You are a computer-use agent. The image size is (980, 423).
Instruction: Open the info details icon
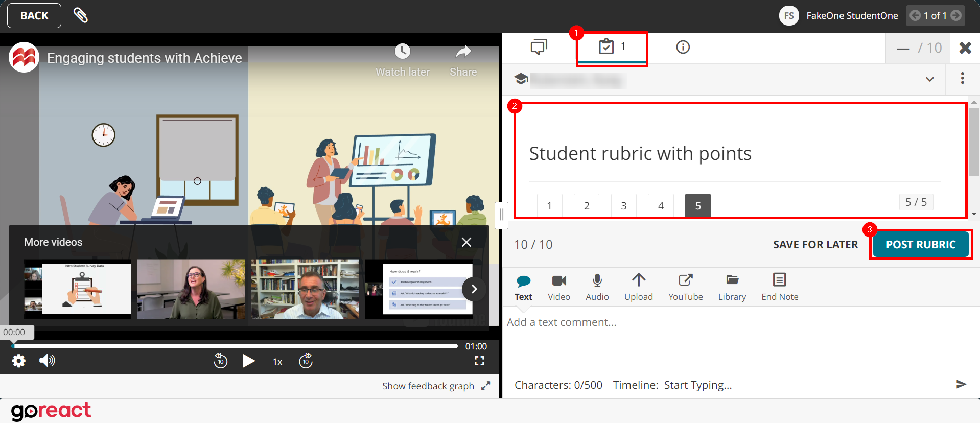click(x=683, y=47)
